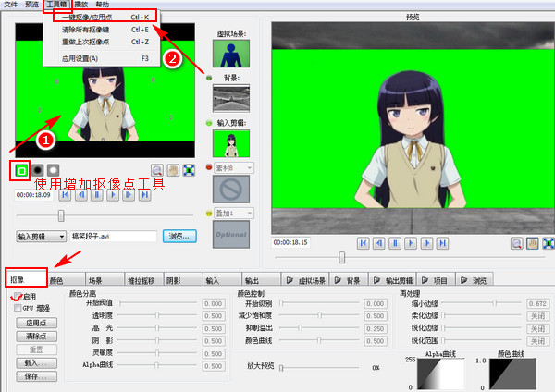Step back one frame in preview player
The image size is (555, 392).
coord(379,243)
